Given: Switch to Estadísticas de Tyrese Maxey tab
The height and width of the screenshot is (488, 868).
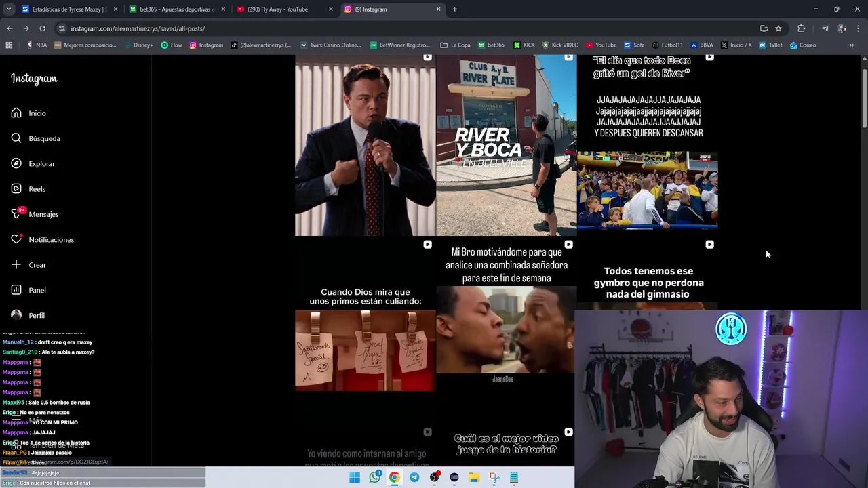Looking at the screenshot, I should click(70, 9).
